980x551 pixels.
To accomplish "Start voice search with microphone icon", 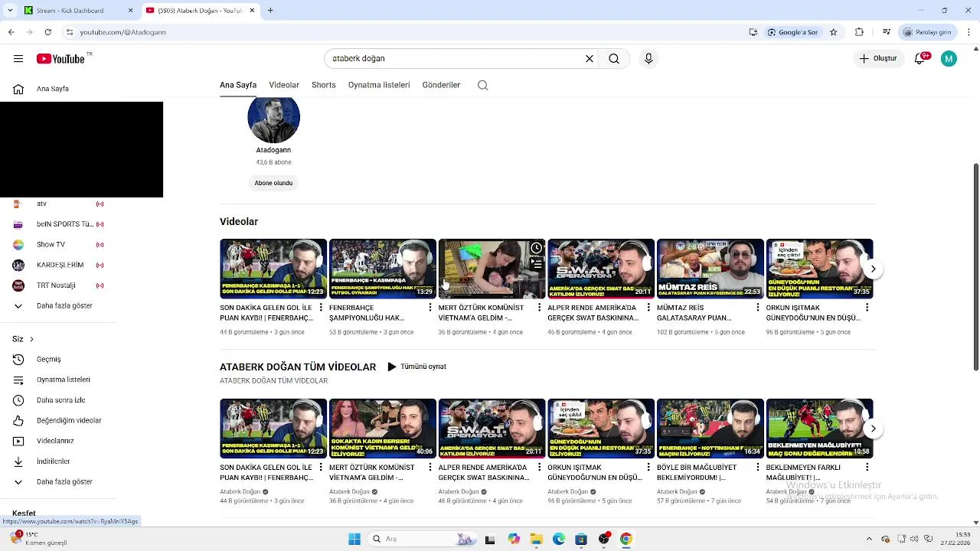I will [648, 59].
